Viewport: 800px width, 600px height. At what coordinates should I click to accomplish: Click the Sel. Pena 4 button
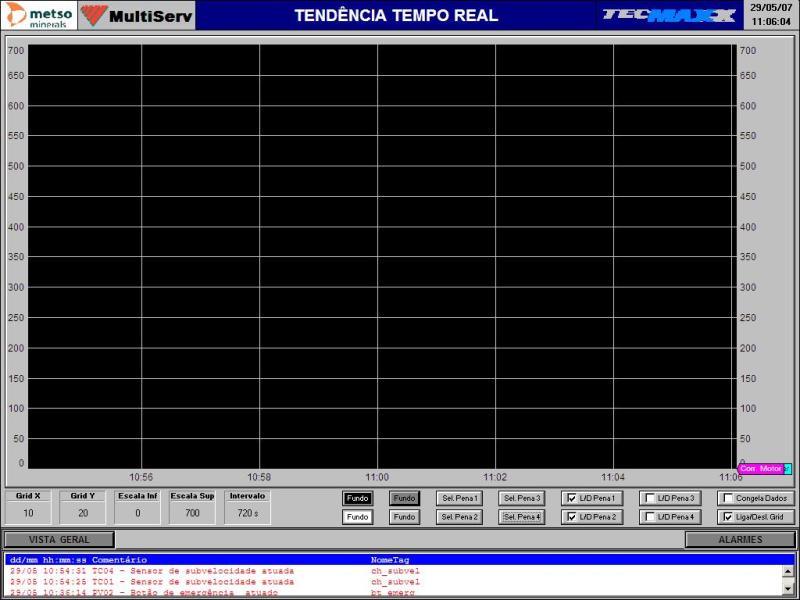click(521, 517)
